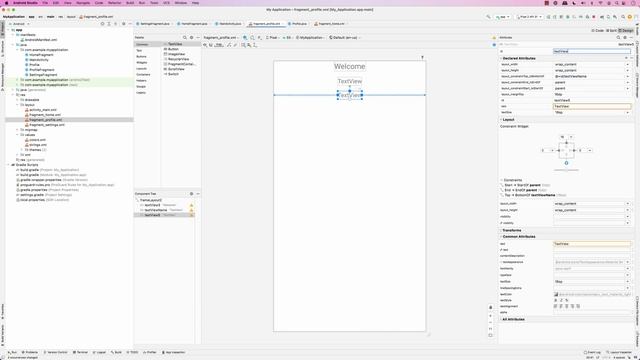Select design surface layers icon
The width and height of the screenshot is (640, 360).
point(245,38)
